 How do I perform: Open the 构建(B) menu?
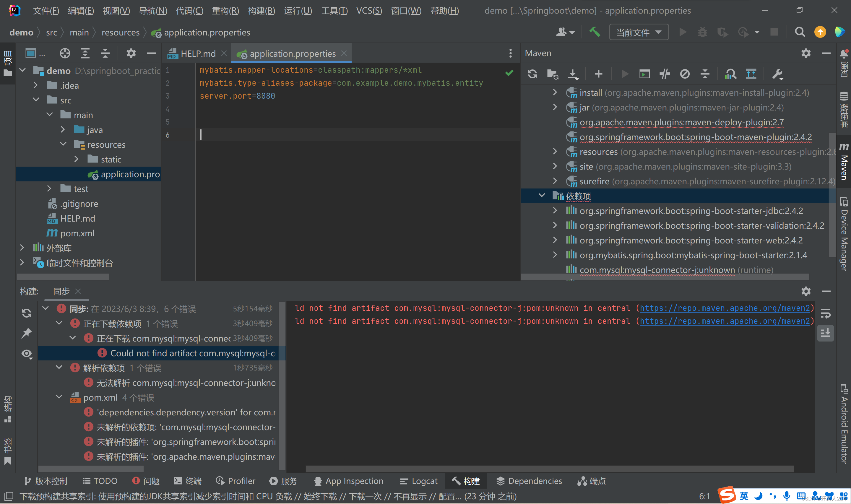261,11
